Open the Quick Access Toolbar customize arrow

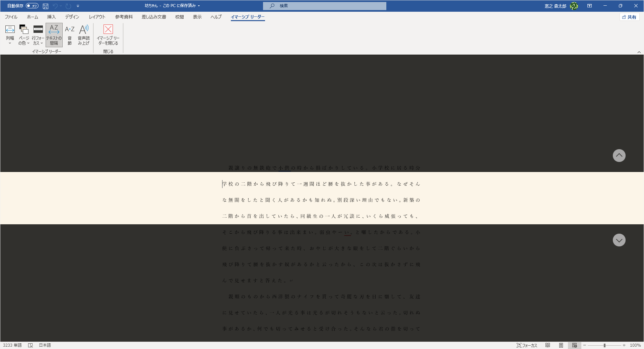click(78, 6)
